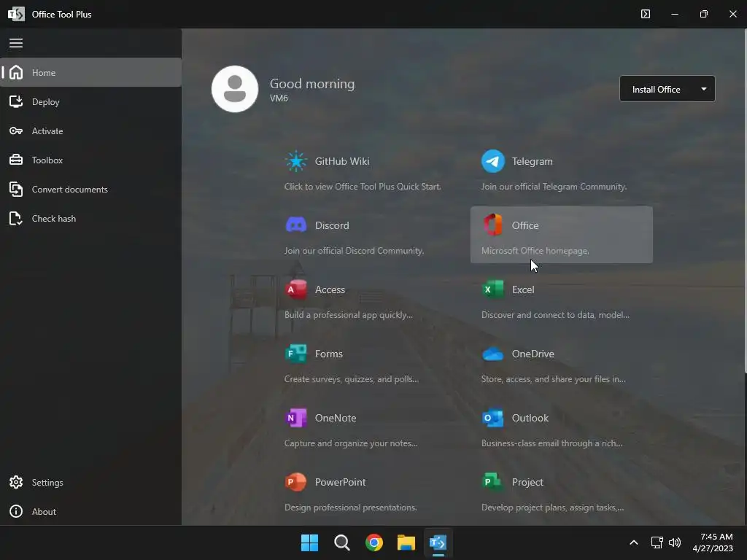Image resolution: width=747 pixels, height=560 pixels.
Task: Click 'Click to view Office Tool Plus Quick Start.'
Action: [363, 186]
